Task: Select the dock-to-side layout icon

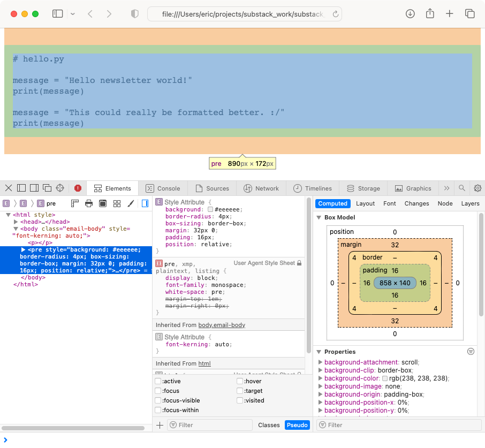Action: [34, 188]
